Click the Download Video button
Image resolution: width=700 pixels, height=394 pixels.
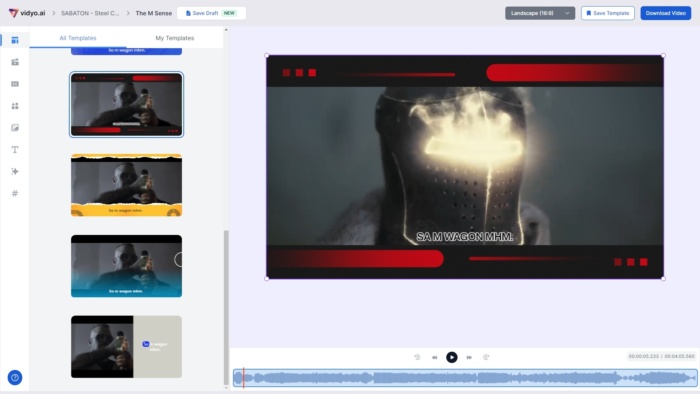(665, 13)
